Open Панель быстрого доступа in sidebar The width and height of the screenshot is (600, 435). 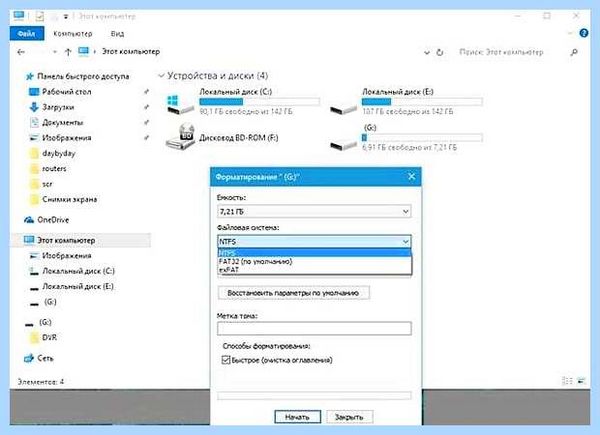[83, 77]
